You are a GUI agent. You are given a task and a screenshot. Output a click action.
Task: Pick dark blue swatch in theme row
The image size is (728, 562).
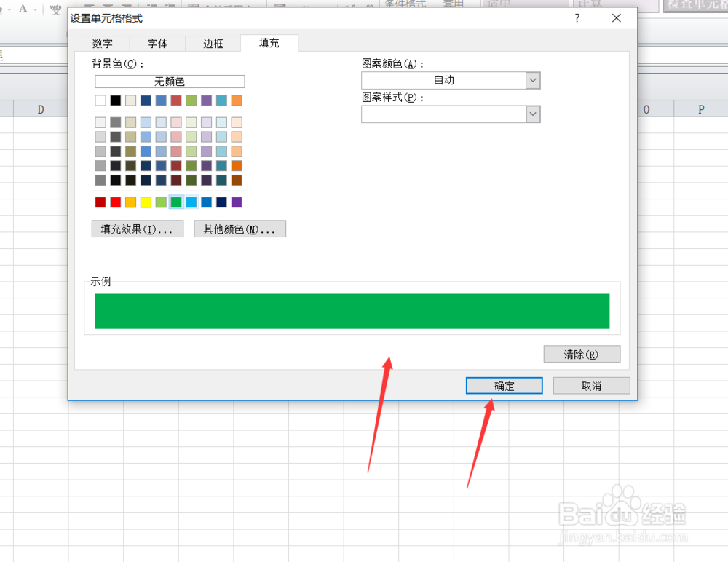(146, 100)
